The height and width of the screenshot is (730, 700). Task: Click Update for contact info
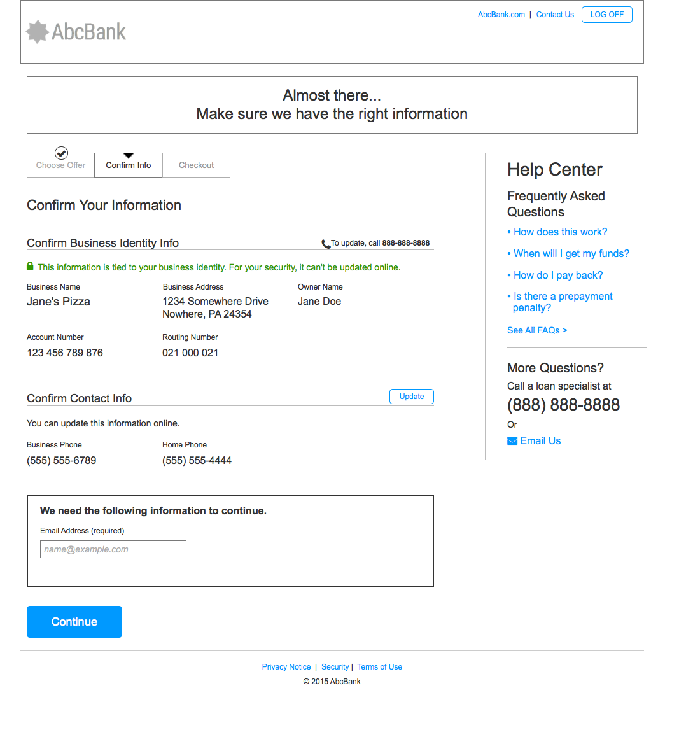pyautogui.click(x=412, y=397)
